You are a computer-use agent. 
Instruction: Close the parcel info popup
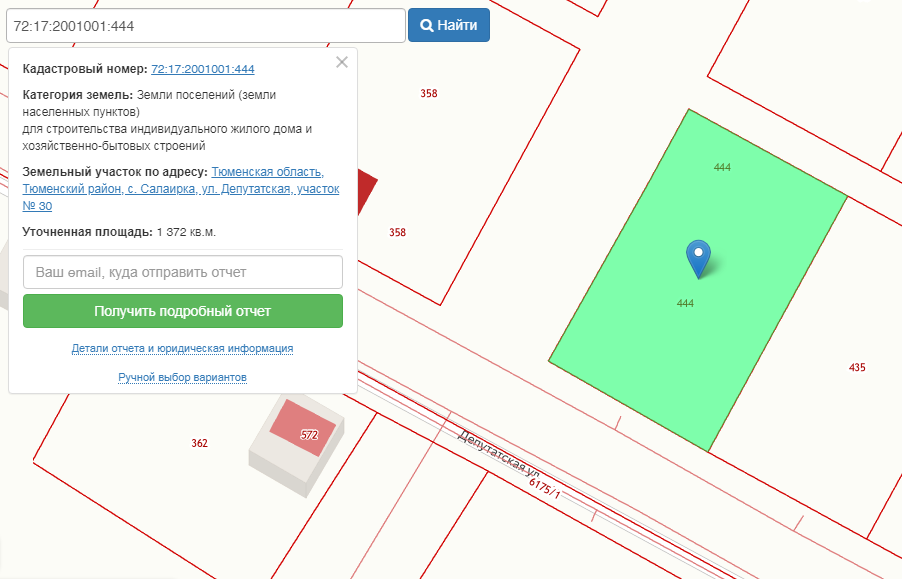click(x=342, y=62)
